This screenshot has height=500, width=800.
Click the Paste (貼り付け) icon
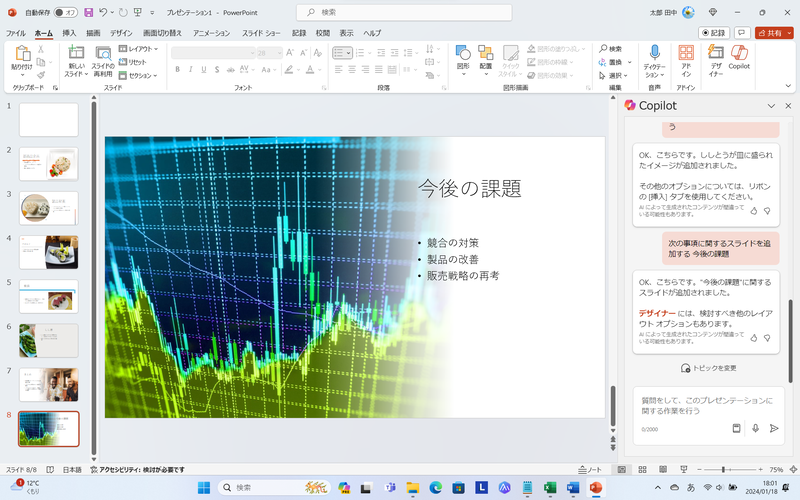(22, 54)
